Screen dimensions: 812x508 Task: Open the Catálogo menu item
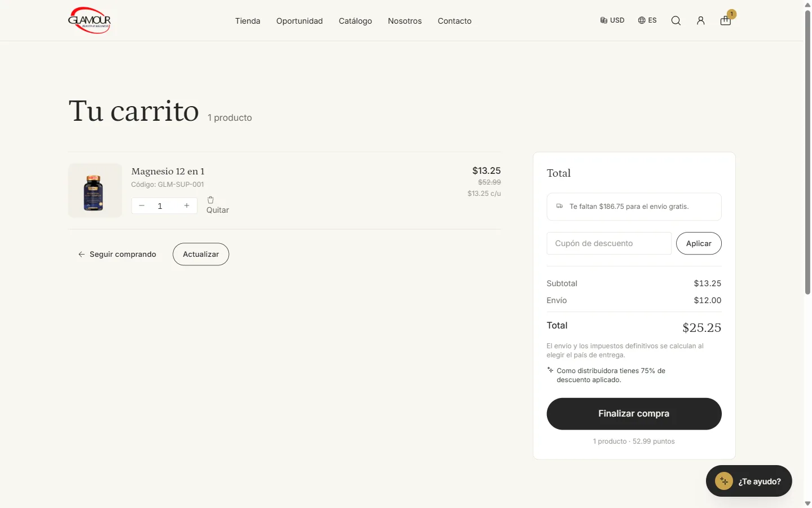[355, 21]
